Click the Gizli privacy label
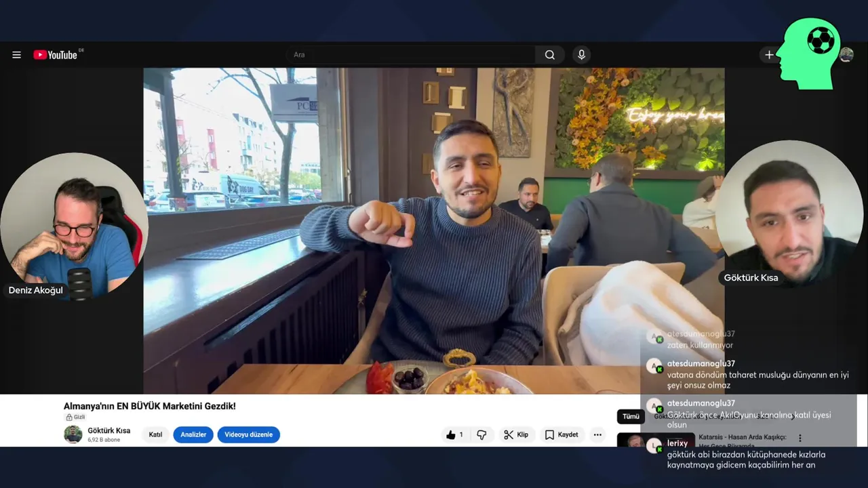The width and height of the screenshot is (868, 488). [75, 417]
